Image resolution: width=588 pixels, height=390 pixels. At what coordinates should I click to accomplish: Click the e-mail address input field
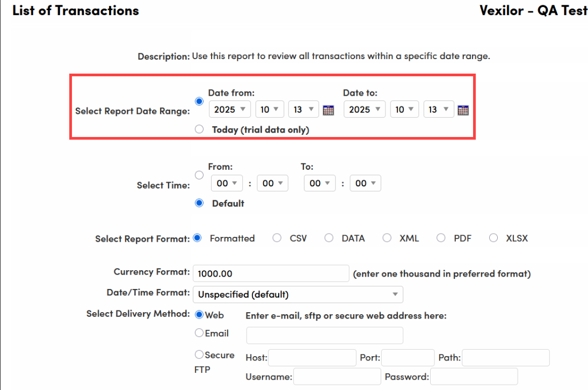coord(324,335)
